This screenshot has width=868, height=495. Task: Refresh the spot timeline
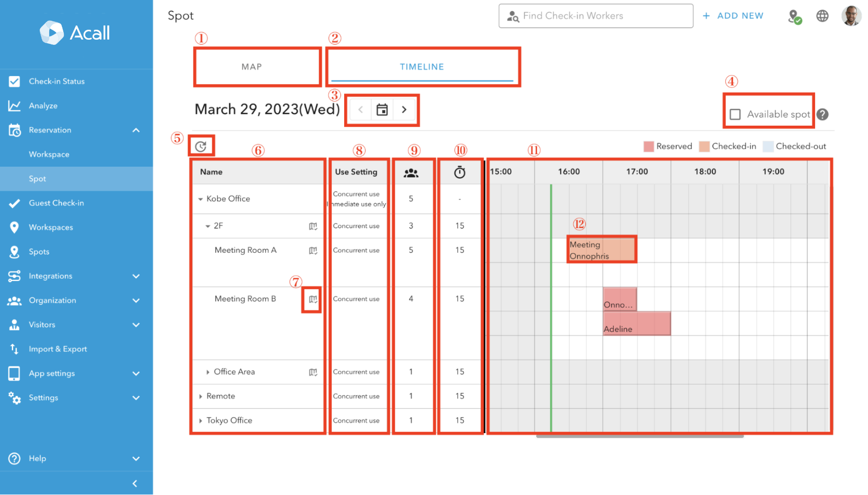(201, 146)
